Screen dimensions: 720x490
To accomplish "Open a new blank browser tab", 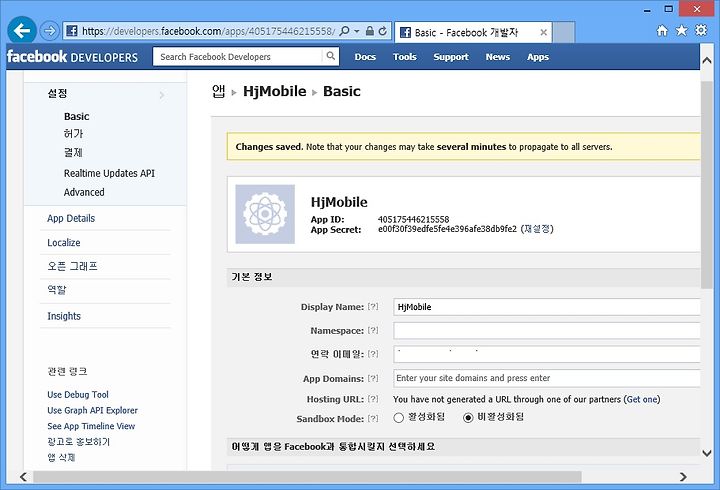I will coord(563,32).
